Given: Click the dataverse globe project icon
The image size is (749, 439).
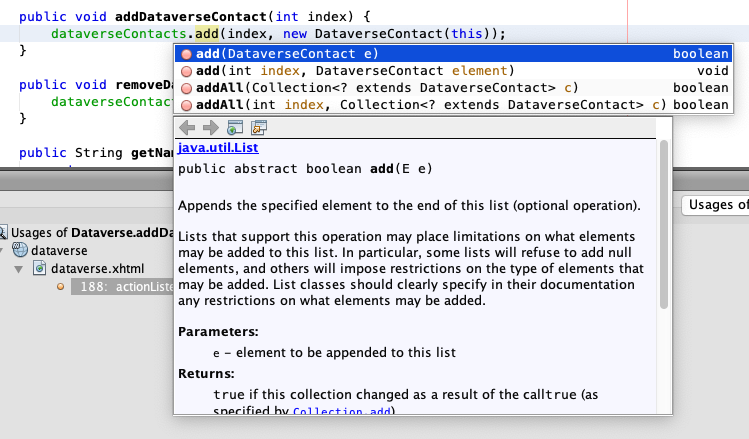Looking at the screenshot, I should [20, 250].
